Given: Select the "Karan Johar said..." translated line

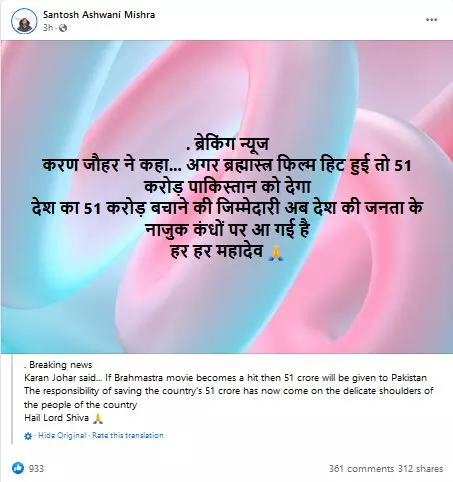Looking at the screenshot, I should coord(225,378).
